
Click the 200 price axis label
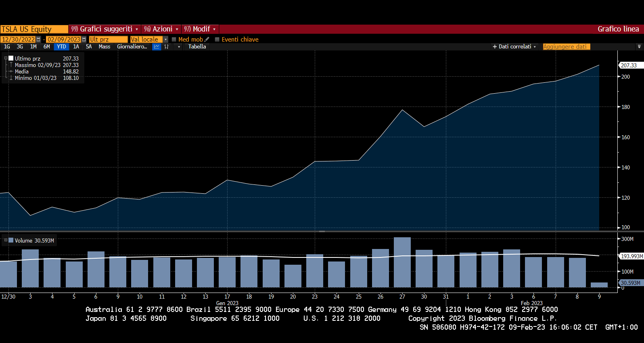pyautogui.click(x=625, y=77)
